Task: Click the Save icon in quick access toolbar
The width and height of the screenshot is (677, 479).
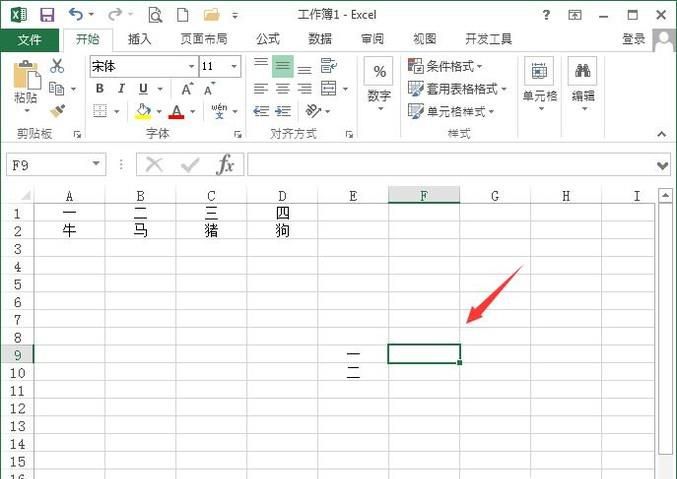Action: [47, 15]
